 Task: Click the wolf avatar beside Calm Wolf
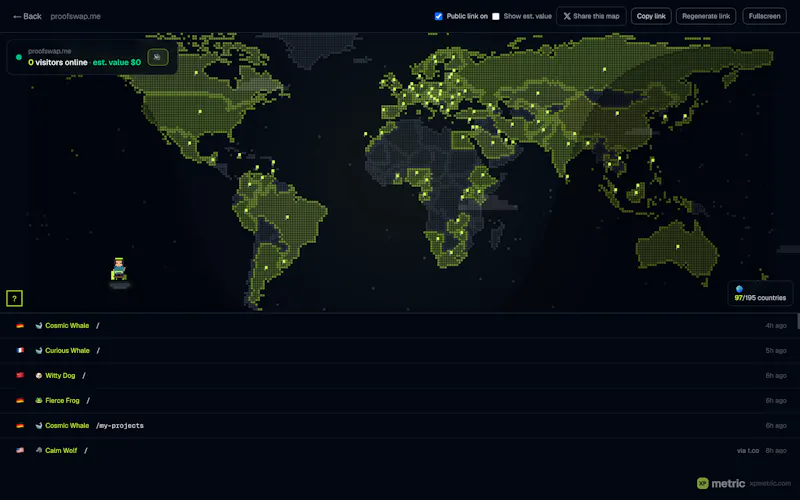pos(39,451)
